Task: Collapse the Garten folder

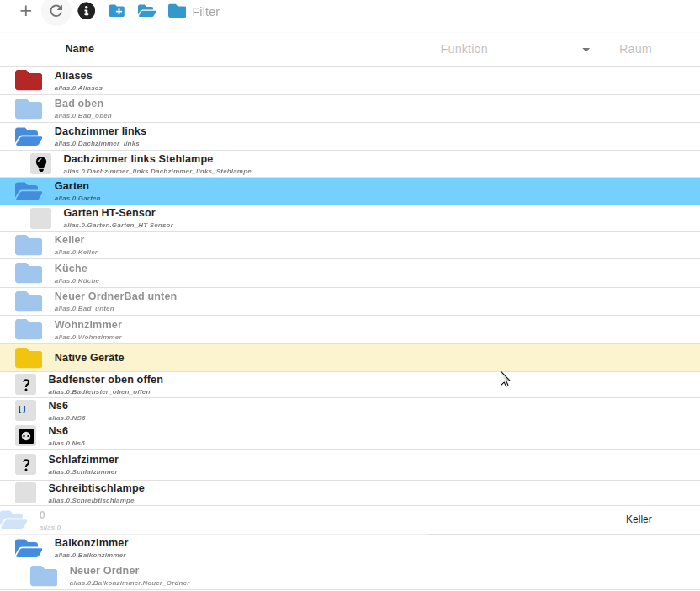Action: pyautogui.click(x=29, y=191)
